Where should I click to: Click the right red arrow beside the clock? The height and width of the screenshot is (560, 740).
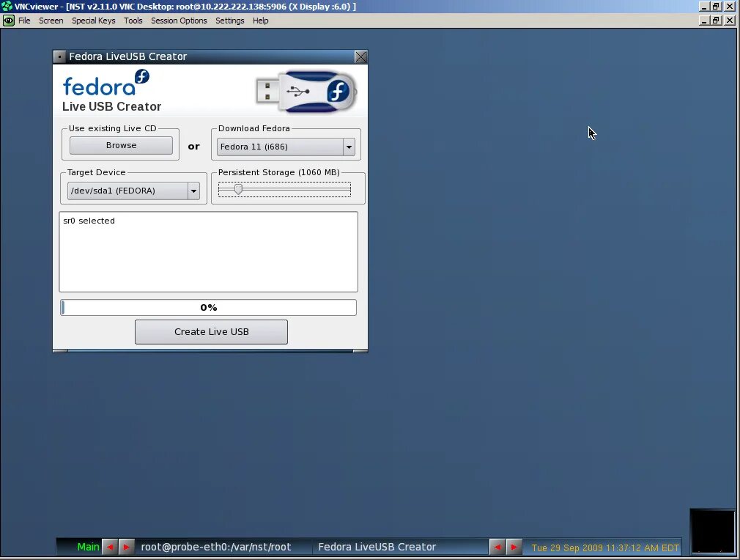coord(514,547)
